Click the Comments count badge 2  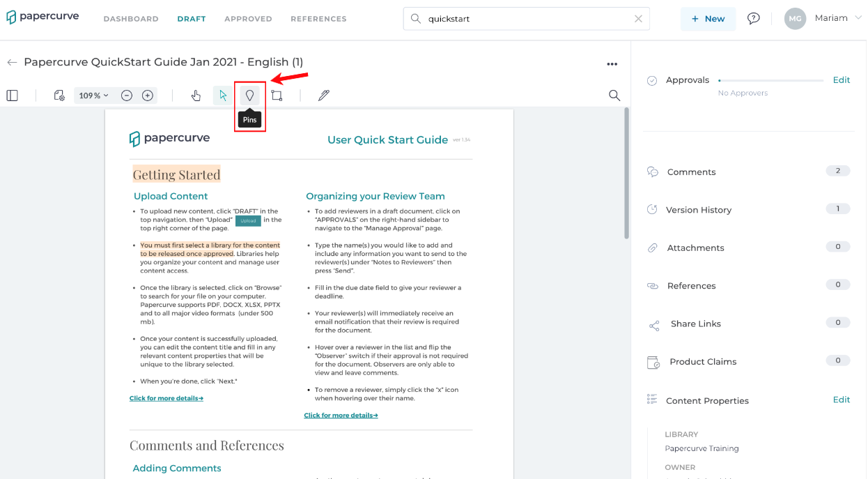click(838, 171)
